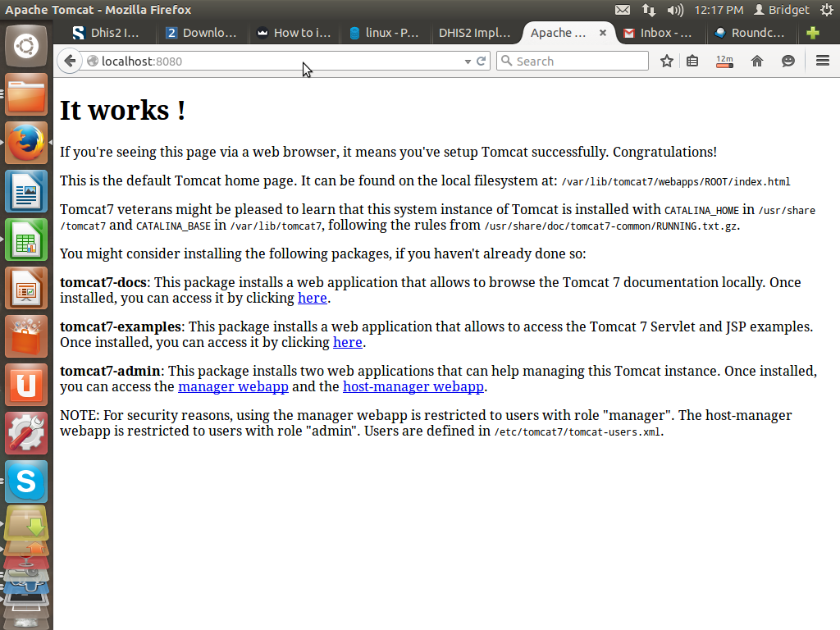Viewport: 840px width, 630px height.
Task: Open the manager webapp link
Action: click(233, 387)
